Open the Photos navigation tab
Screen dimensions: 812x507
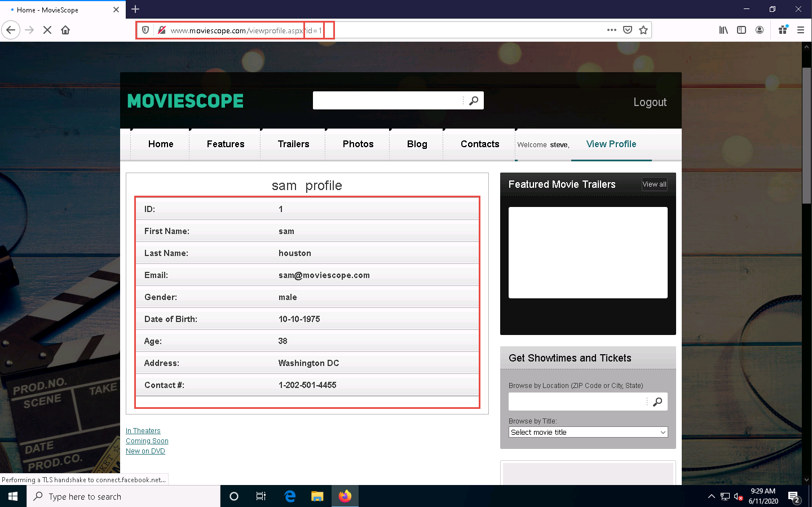tap(358, 144)
